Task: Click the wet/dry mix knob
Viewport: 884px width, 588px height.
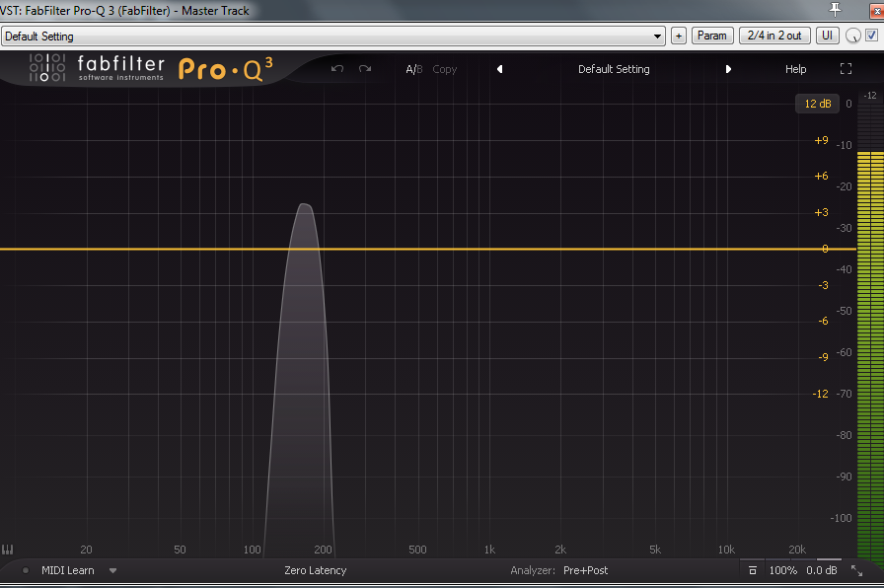Action: 853,36
